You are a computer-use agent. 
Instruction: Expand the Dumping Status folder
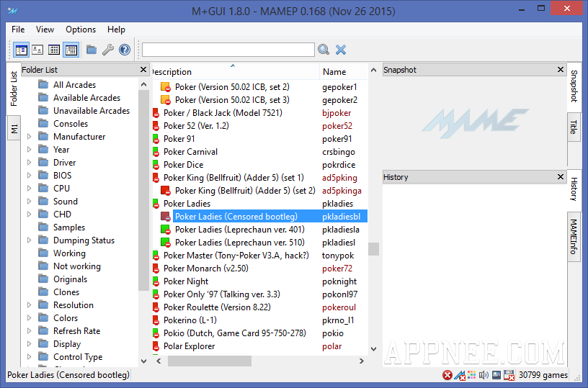pyautogui.click(x=29, y=240)
